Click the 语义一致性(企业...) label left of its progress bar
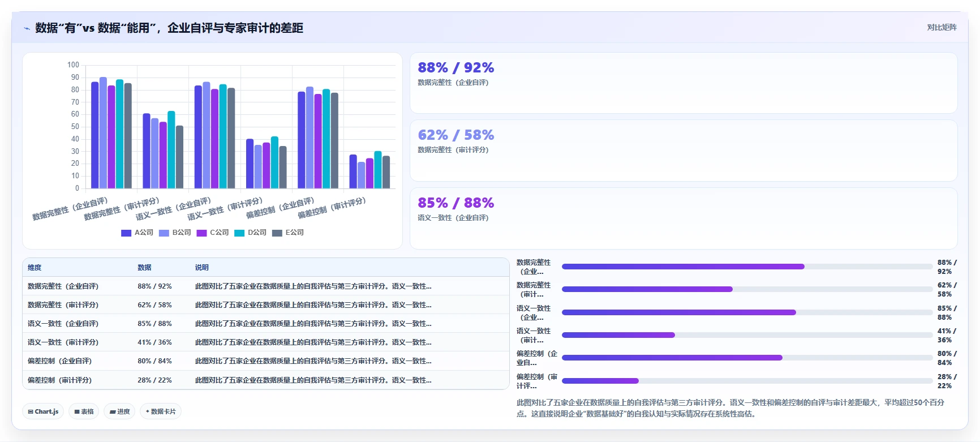The width and height of the screenshot is (980, 442). click(x=534, y=313)
